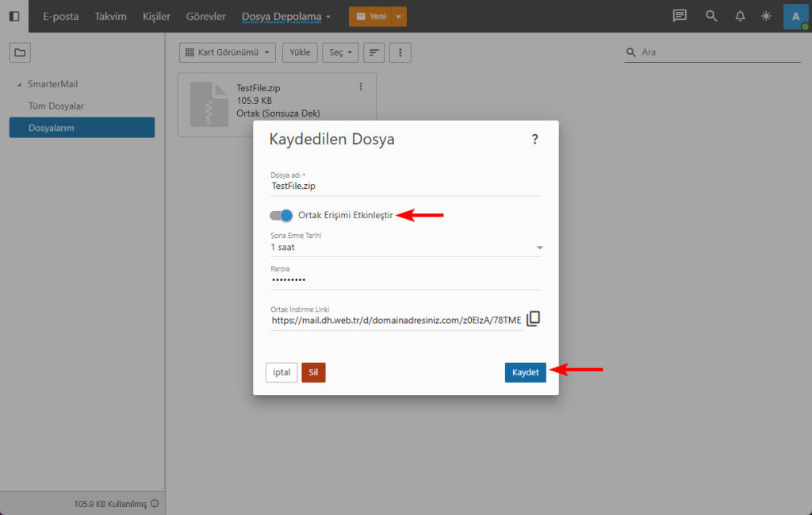Open the notifications bell icon
The width and height of the screenshot is (812, 515).
[740, 16]
